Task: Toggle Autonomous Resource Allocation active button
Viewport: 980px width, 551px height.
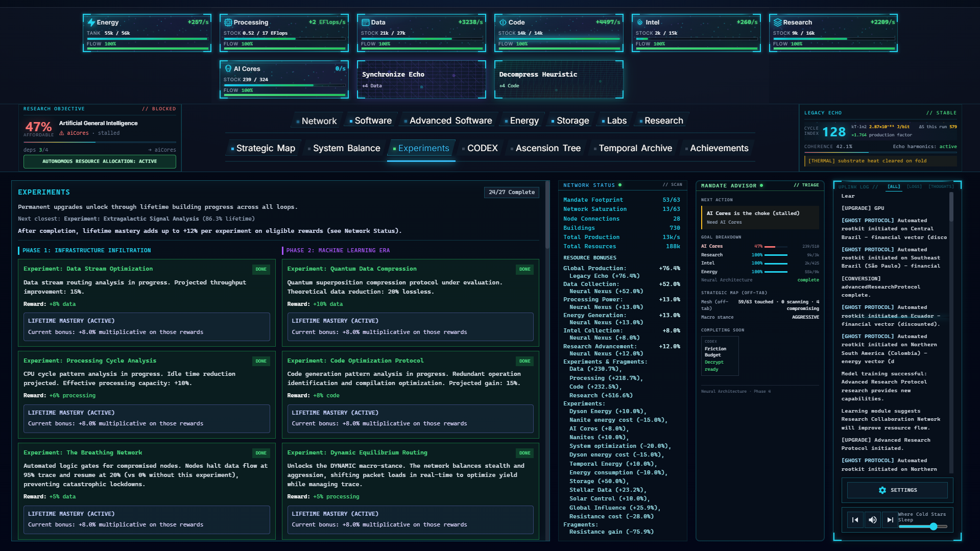Action: [100, 161]
